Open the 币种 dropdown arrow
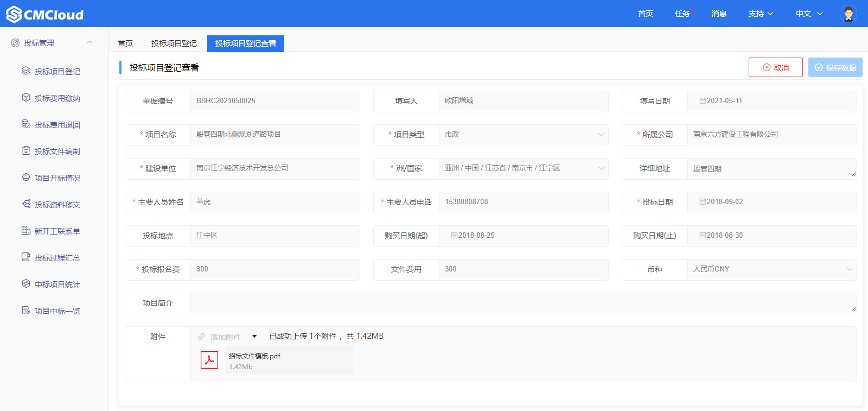This screenshot has width=868, height=411. tap(850, 269)
